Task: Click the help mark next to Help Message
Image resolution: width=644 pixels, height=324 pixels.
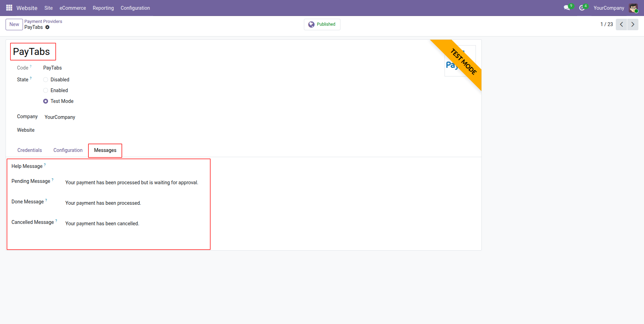Action: (45, 164)
